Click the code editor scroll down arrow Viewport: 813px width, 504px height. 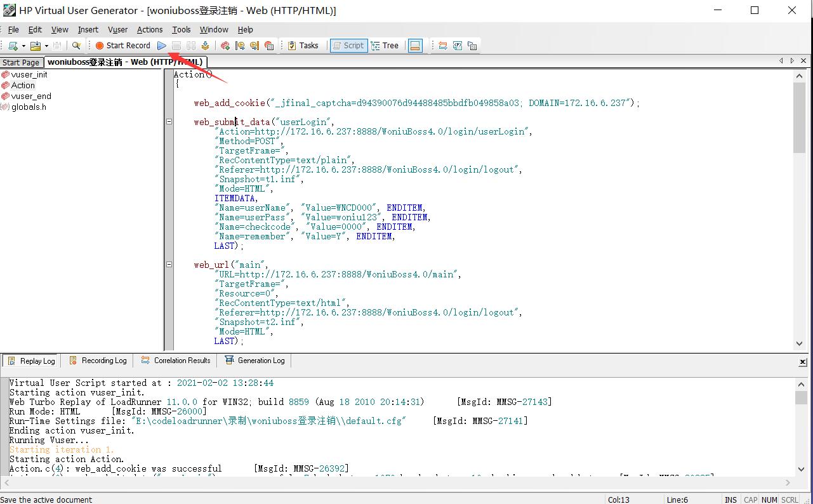(799, 343)
